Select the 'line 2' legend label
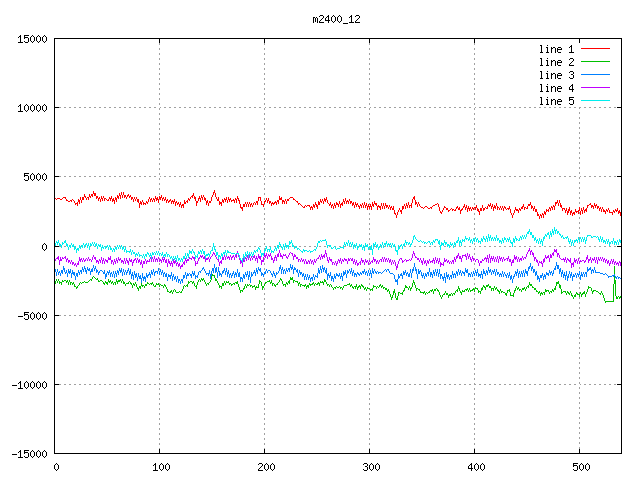Screen dimensions: 640x480 [x=556, y=62]
